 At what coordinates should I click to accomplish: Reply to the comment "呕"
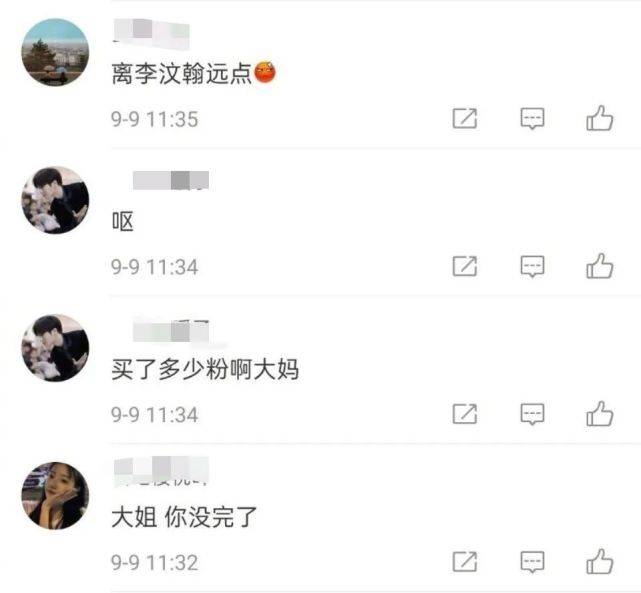tap(532, 266)
